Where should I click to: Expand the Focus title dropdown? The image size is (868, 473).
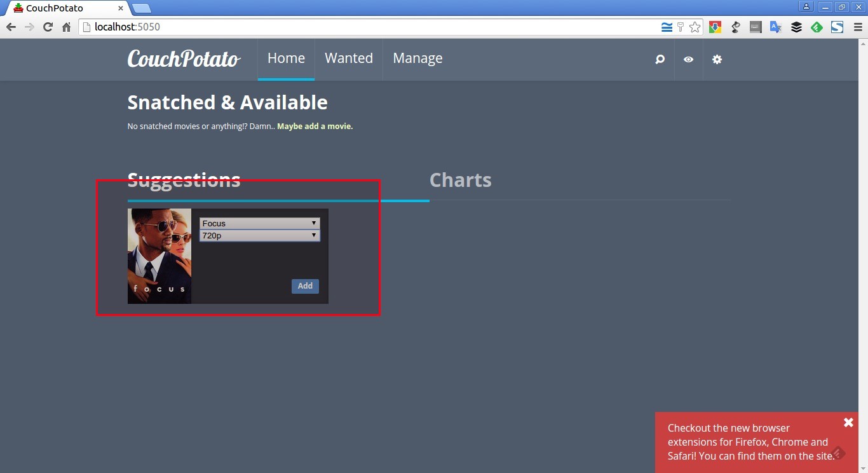click(259, 223)
